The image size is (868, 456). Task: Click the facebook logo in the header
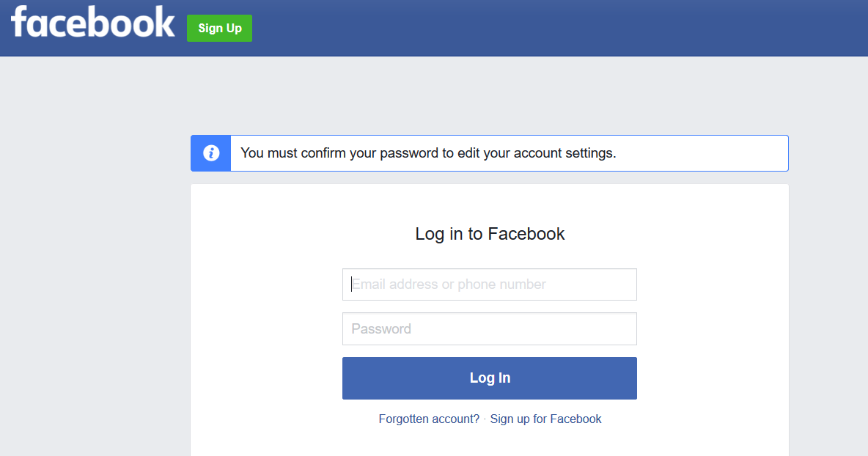click(93, 23)
